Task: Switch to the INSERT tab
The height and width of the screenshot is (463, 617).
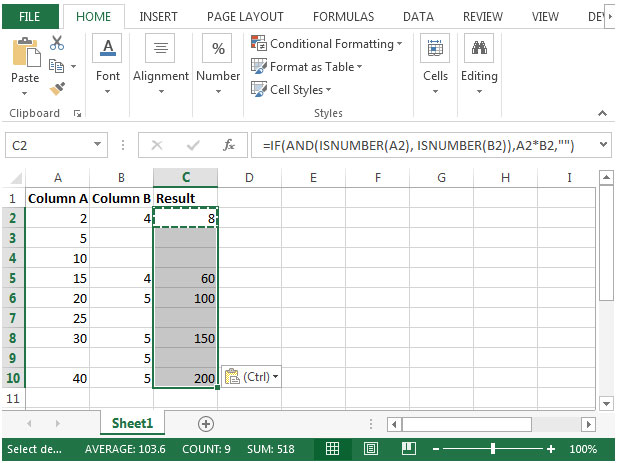Action: pos(158,17)
